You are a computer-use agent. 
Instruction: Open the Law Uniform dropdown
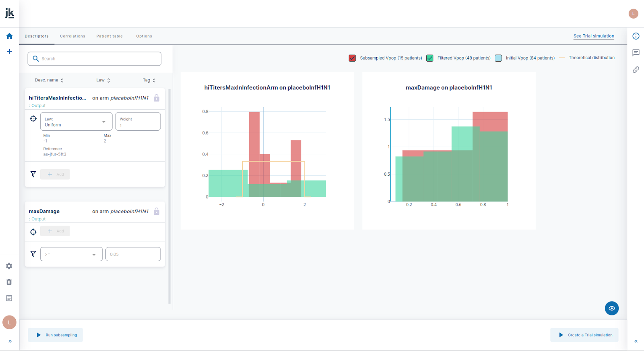click(76, 122)
